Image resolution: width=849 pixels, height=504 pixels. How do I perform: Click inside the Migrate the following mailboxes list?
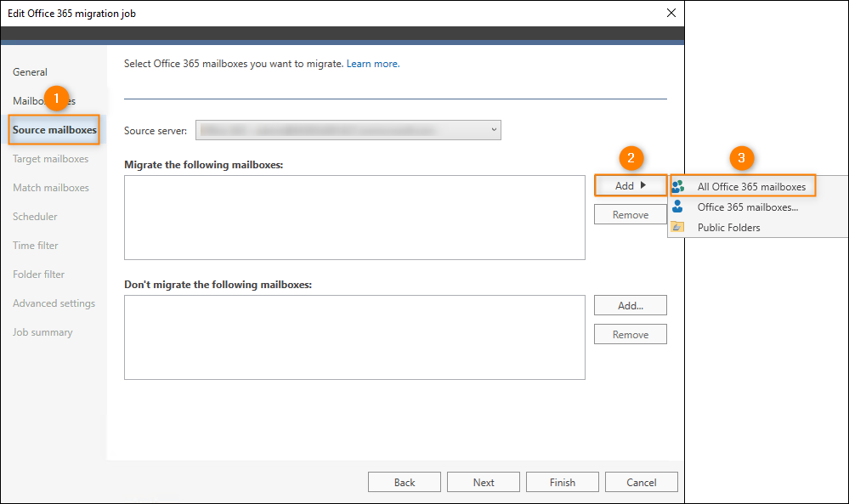click(x=354, y=218)
